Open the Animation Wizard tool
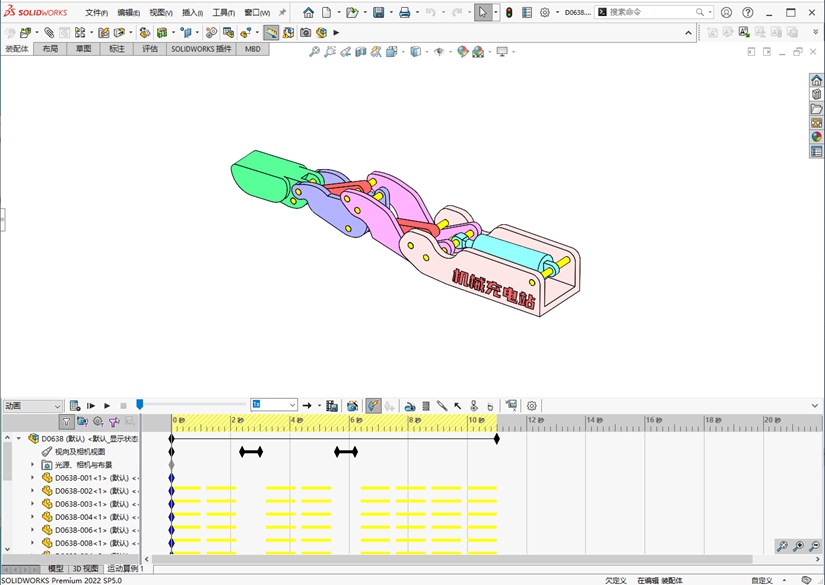 click(x=352, y=406)
